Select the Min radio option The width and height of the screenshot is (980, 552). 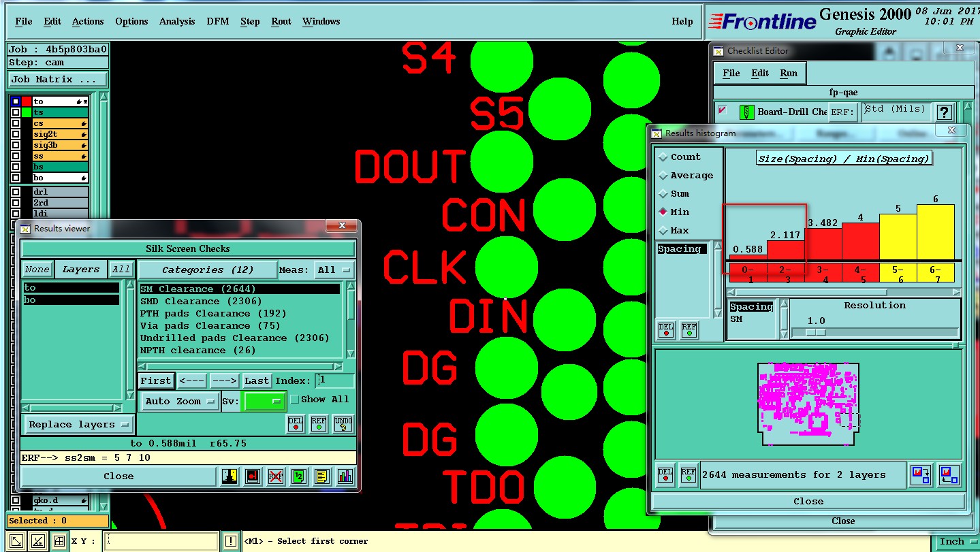tap(663, 212)
